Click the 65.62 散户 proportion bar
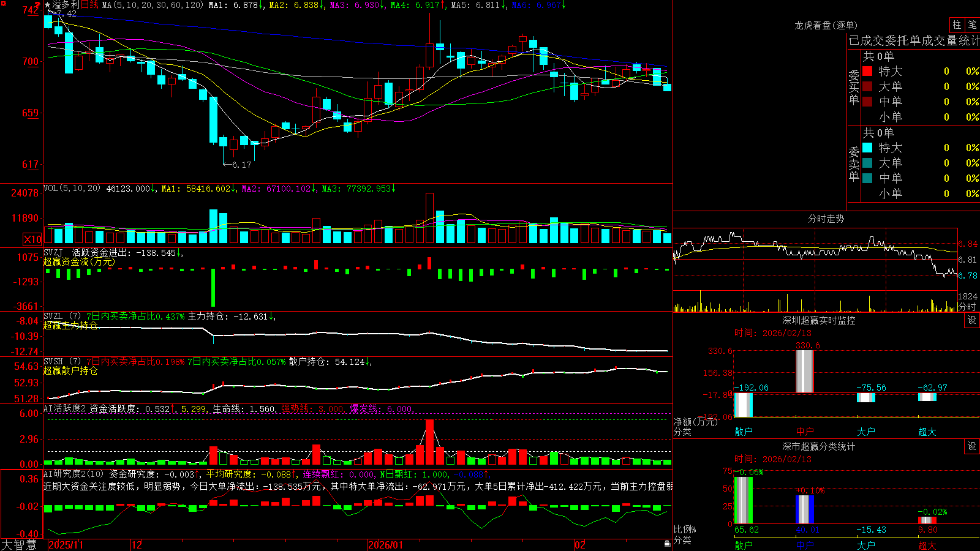Screen dimensions: 980x551 744,500
